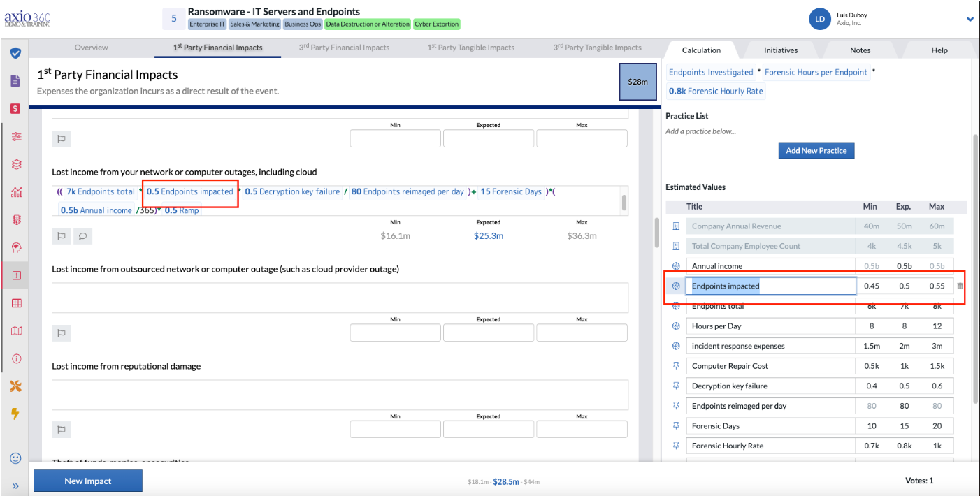980x496 pixels.
Task: Open the tools wrench sidebar icon
Action: (15, 386)
